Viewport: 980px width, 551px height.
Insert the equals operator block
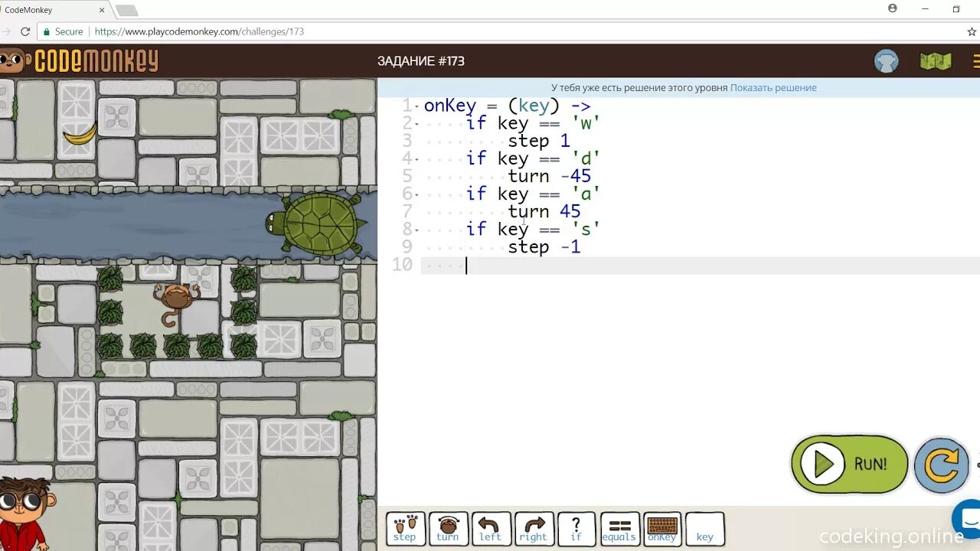[x=619, y=529]
